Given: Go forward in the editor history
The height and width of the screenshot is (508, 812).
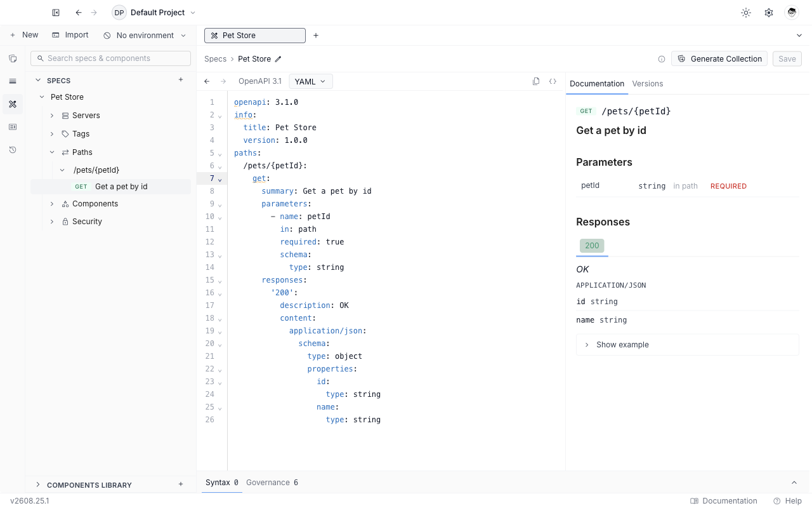Looking at the screenshot, I should coord(223,81).
